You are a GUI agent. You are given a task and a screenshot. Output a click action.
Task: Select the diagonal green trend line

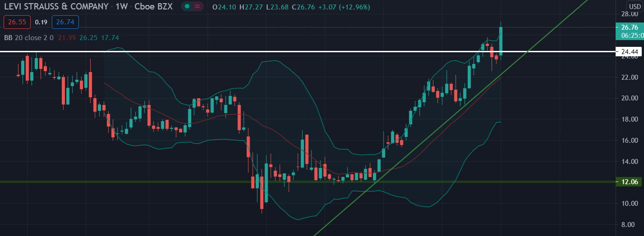pos(451,117)
